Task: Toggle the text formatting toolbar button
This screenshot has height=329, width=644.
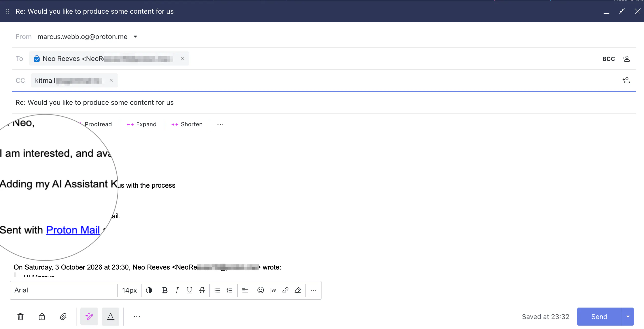Action: point(111,317)
